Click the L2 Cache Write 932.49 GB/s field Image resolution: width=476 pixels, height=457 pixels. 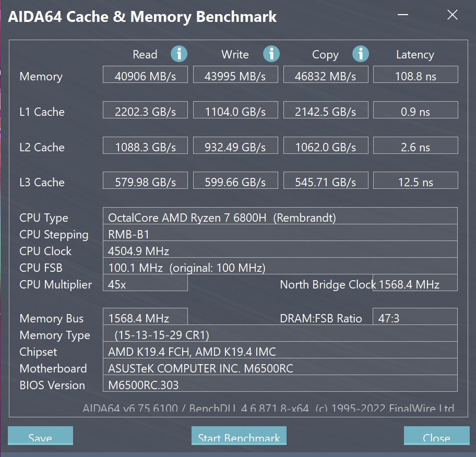coord(235,146)
